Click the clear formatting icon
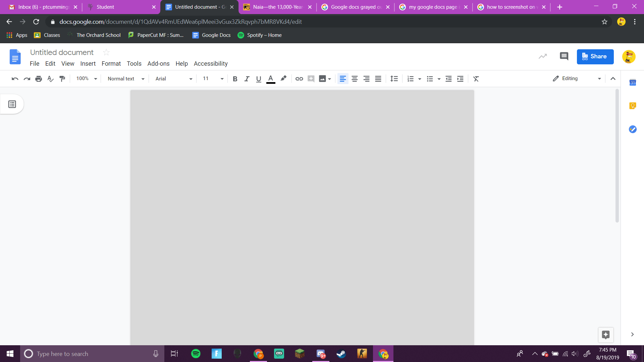The width and height of the screenshot is (644, 362). [476, 79]
